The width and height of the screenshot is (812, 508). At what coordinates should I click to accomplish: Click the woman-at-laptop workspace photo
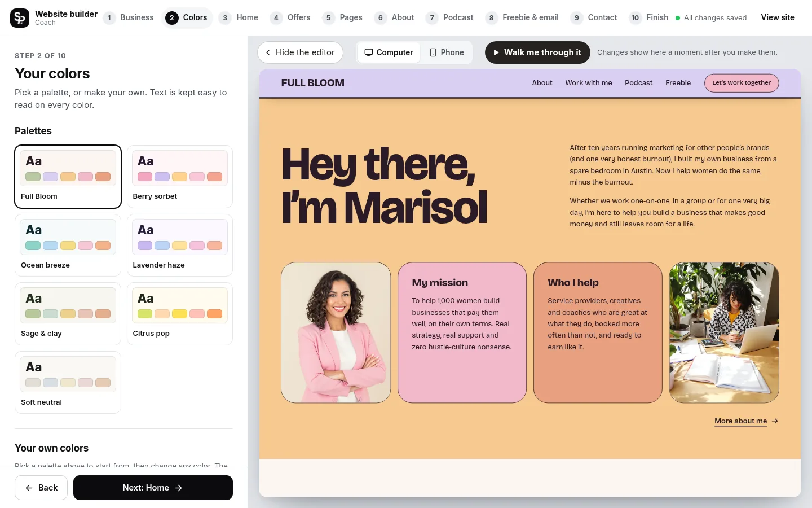click(x=724, y=332)
